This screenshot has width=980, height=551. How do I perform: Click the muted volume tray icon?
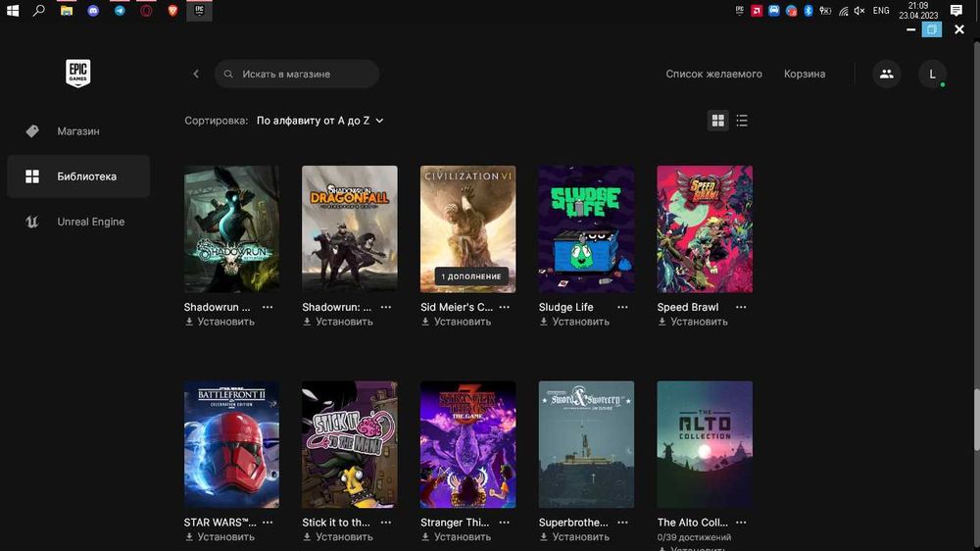point(860,11)
